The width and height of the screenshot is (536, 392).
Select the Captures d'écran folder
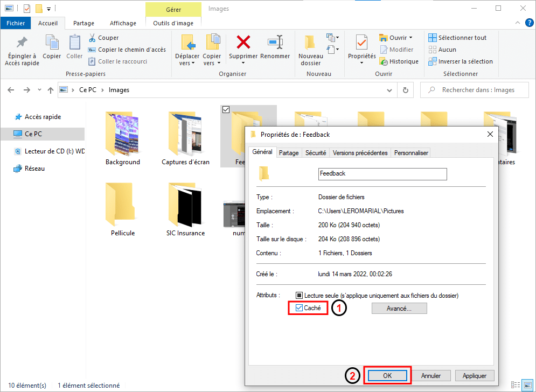point(186,138)
